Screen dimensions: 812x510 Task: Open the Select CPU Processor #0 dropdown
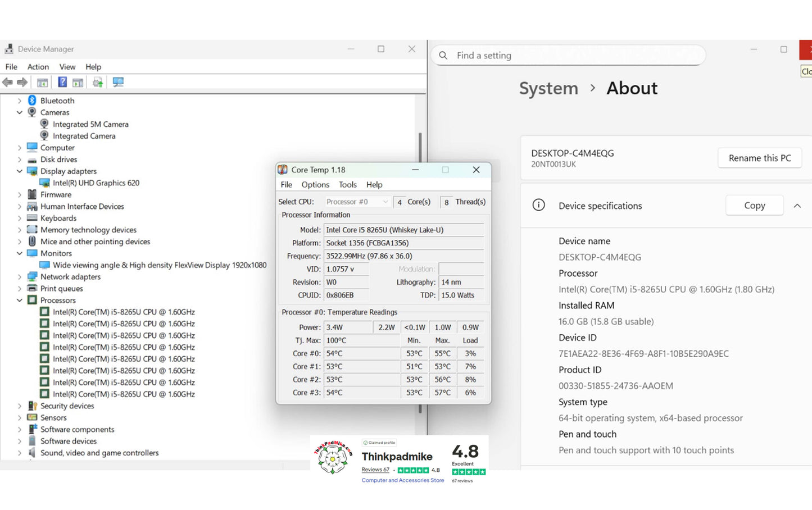(357, 202)
